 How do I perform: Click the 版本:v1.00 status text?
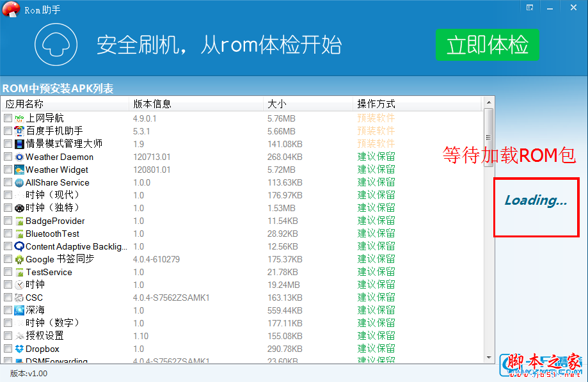[29, 374]
